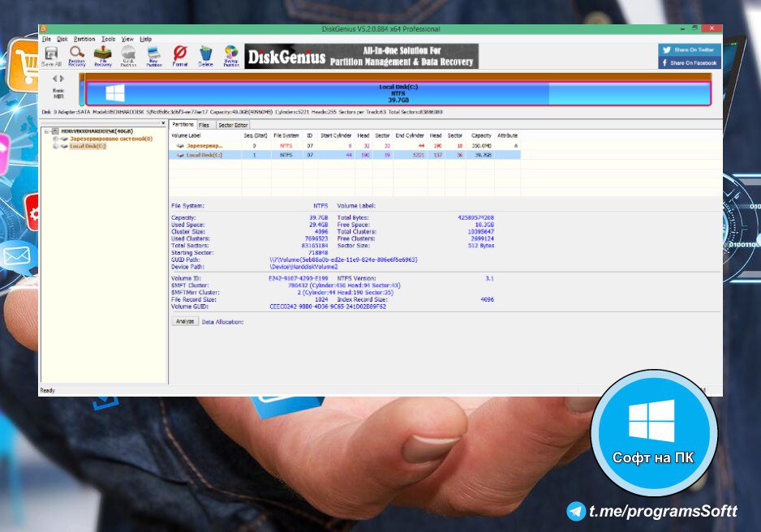Click the Share On Twitter button
The height and width of the screenshot is (532, 761).
[x=689, y=49]
